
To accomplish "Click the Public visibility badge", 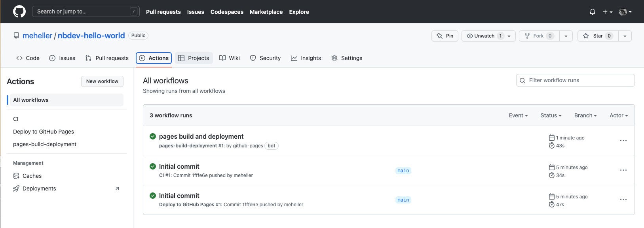I will pyautogui.click(x=138, y=36).
